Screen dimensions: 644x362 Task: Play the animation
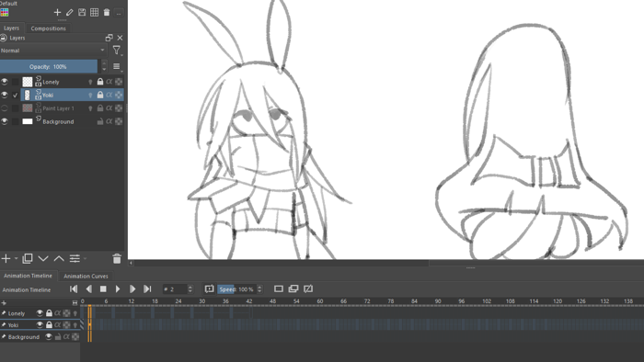tap(118, 289)
